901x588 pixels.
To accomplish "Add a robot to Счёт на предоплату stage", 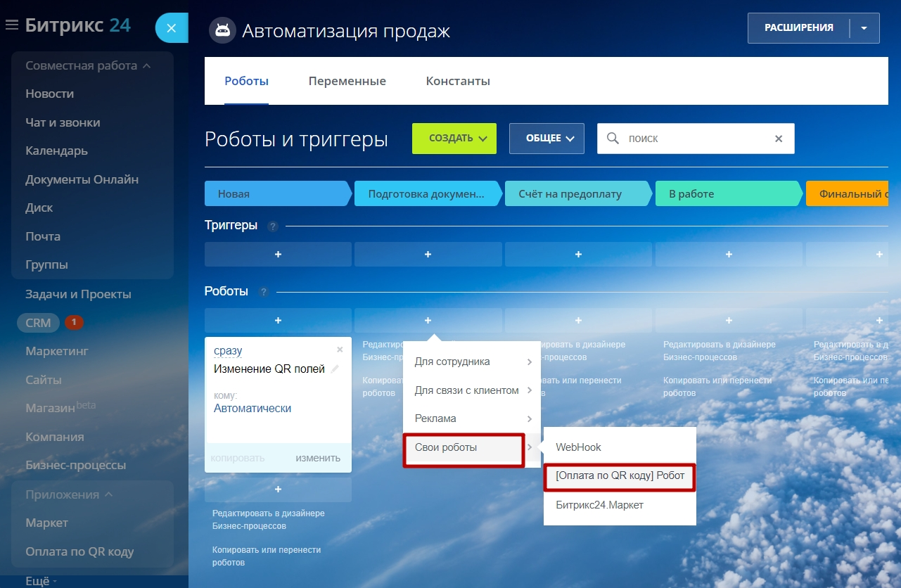I will [x=579, y=320].
